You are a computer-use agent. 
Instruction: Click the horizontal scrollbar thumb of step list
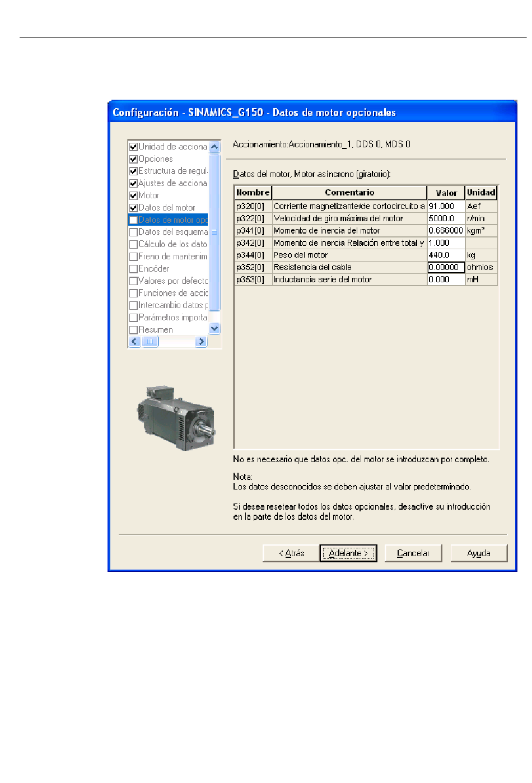click(x=150, y=341)
